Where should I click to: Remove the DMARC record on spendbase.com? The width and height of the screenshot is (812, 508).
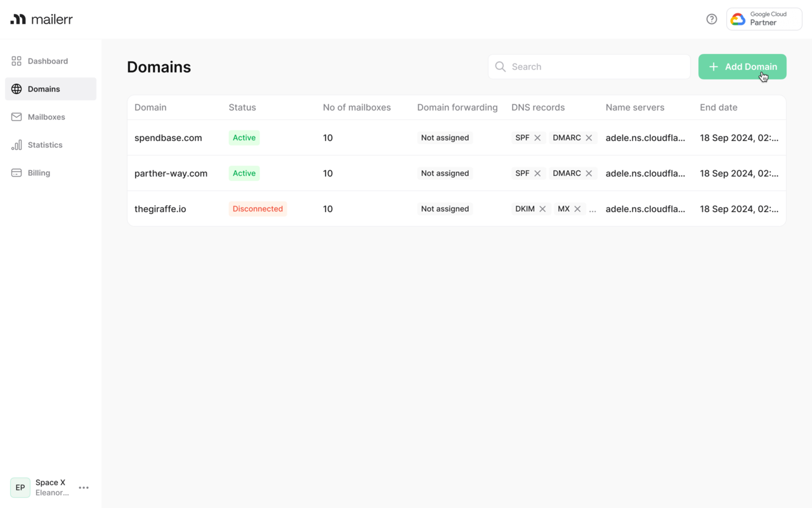(x=589, y=138)
